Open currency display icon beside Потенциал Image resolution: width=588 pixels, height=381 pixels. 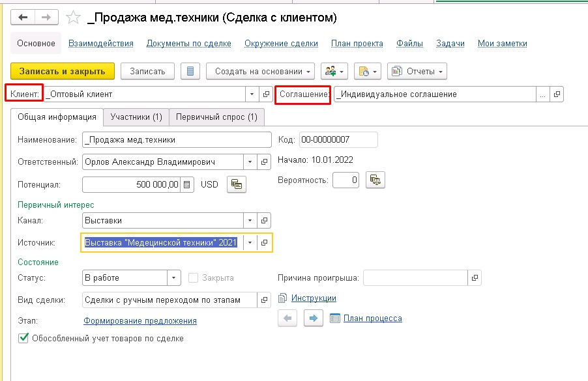[236, 184]
